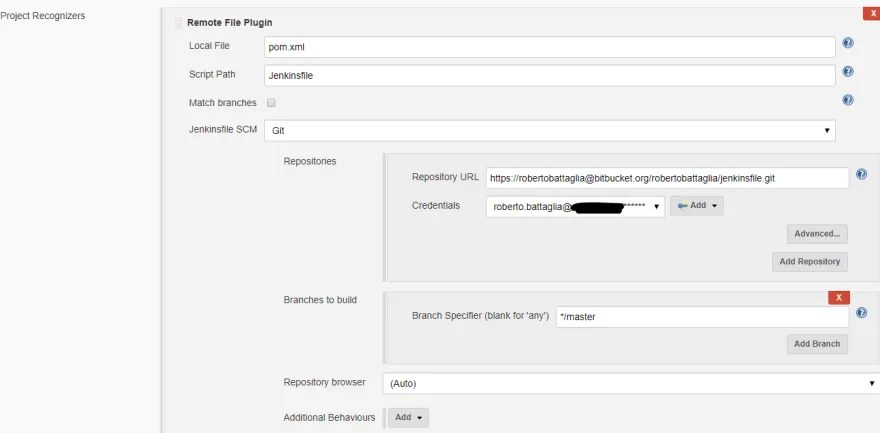
Task: Open the Repository browser dropdown
Action: [x=630, y=383]
